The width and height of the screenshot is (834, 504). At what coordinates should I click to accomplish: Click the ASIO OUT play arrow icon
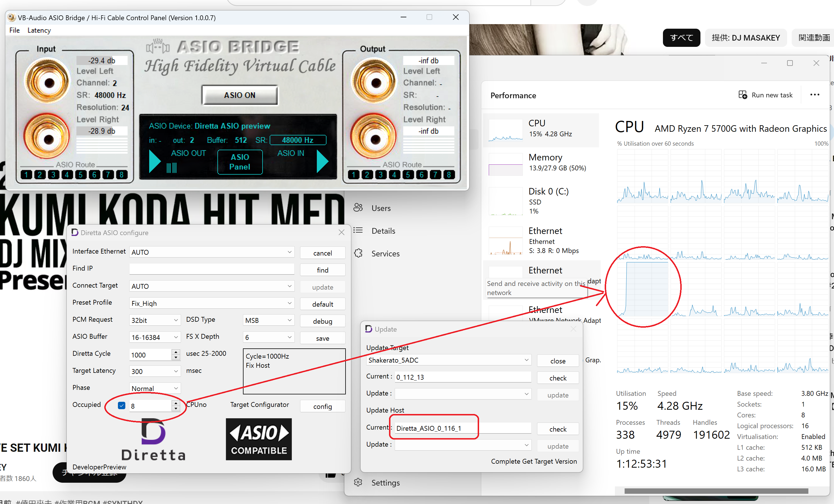tap(155, 161)
